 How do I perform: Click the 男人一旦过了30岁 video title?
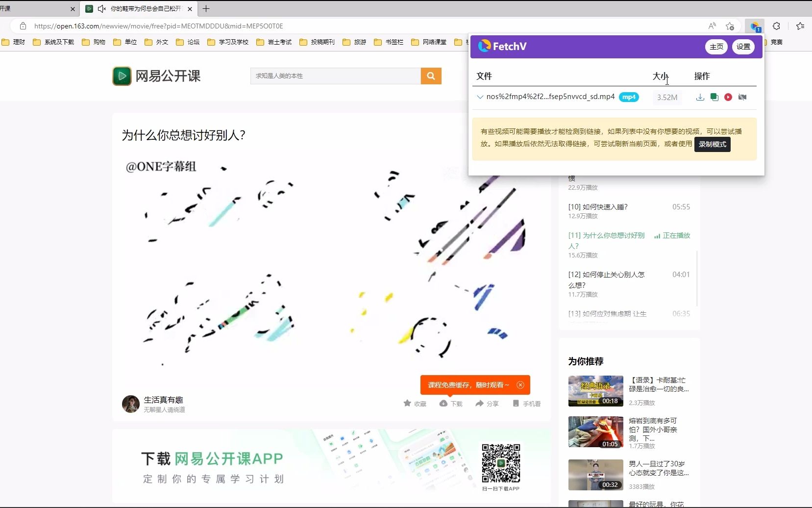point(659,468)
